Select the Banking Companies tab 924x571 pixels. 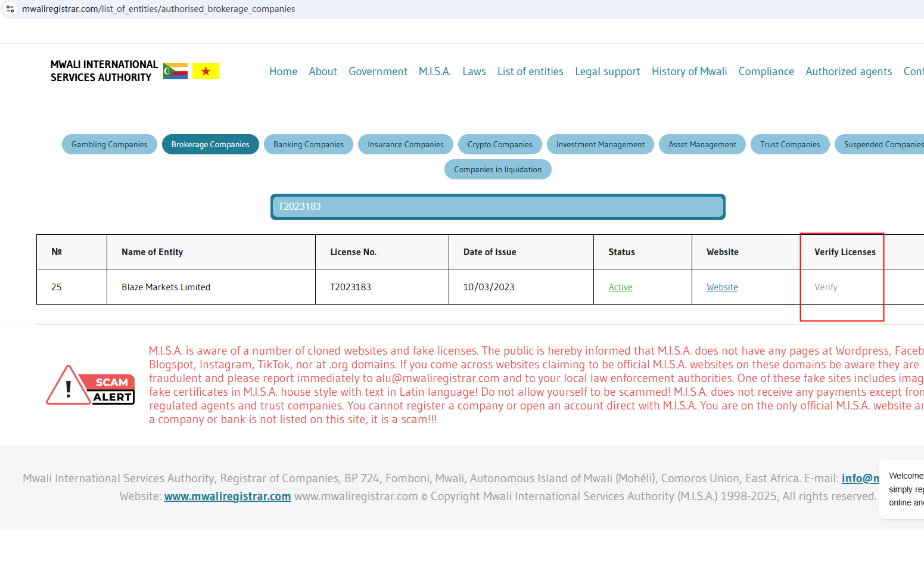click(309, 144)
